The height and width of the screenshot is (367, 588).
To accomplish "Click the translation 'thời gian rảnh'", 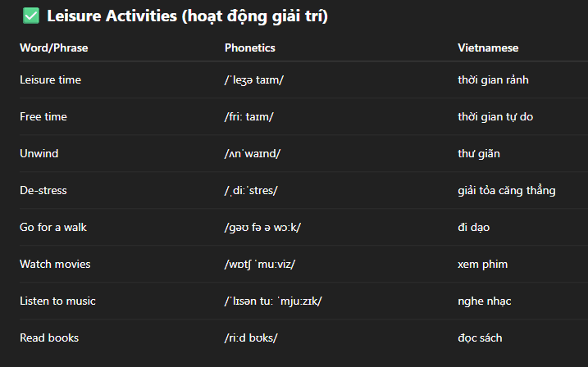I will tap(493, 79).
